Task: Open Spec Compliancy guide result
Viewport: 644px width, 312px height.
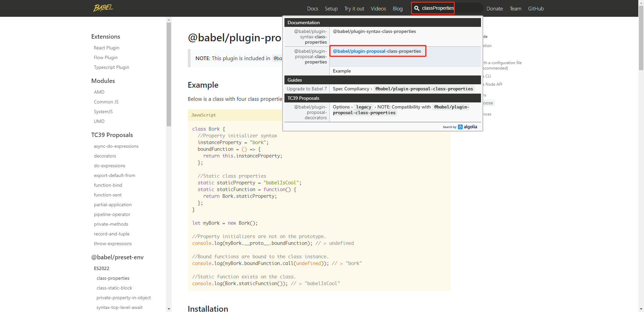Action: coord(405,89)
